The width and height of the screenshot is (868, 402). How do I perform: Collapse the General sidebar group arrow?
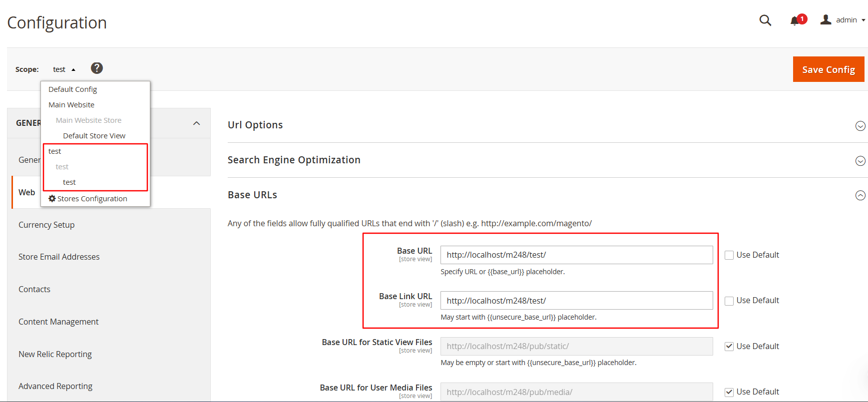pyautogui.click(x=197, y=123)
